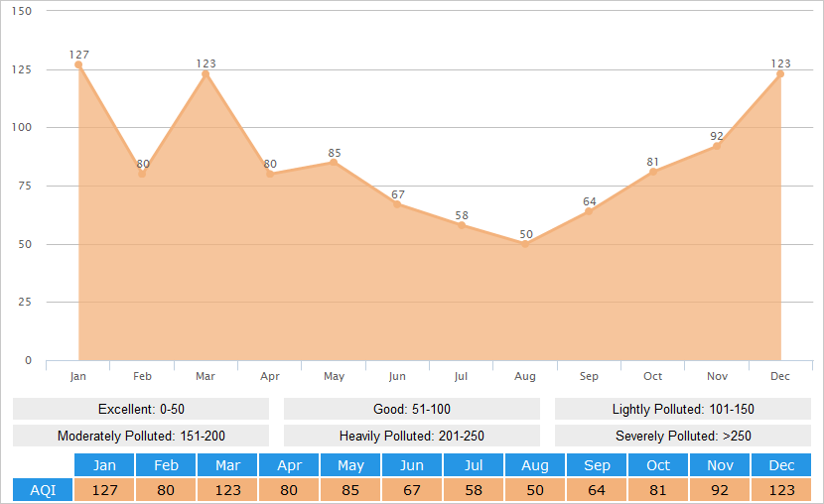
Task: Click the blue Jun table header cell
Action: [x=412, y=465]
